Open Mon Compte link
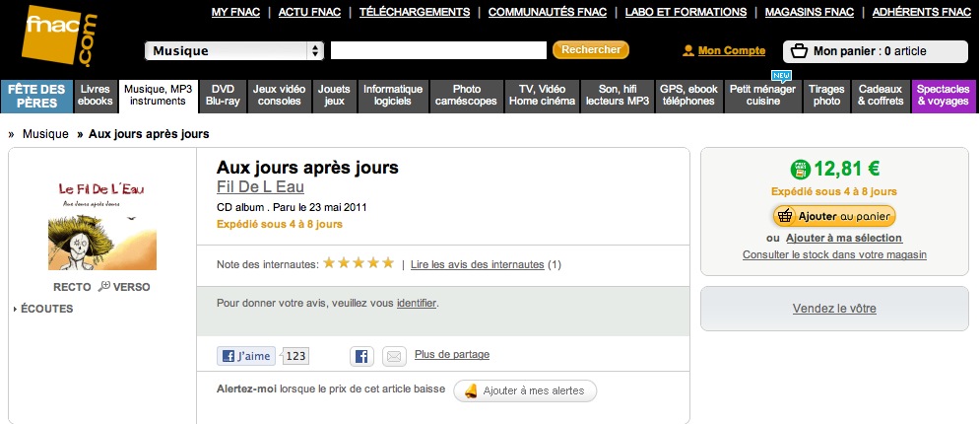 [x=731, y=50]
